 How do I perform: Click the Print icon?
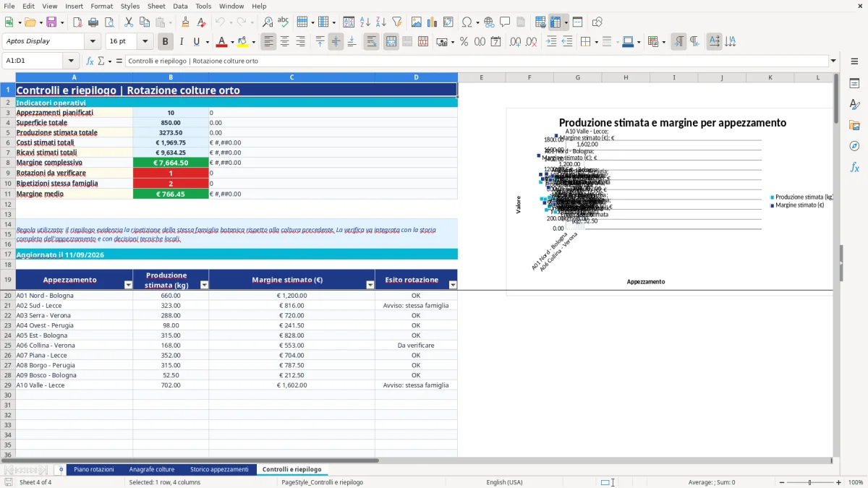point(93,22)
